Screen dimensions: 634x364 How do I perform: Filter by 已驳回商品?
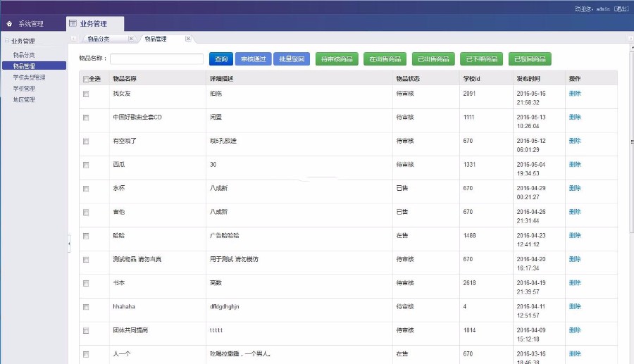pos(530,59)
